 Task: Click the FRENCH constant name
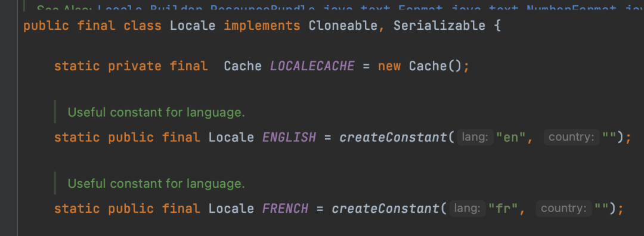pyautogui.click(x=286, y=209)
